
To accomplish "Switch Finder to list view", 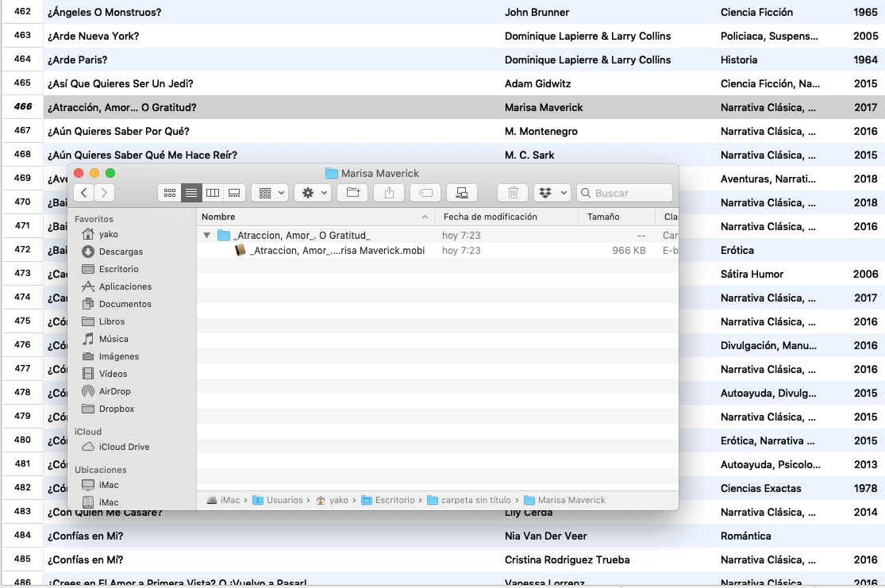I will (x=190, y=193).
